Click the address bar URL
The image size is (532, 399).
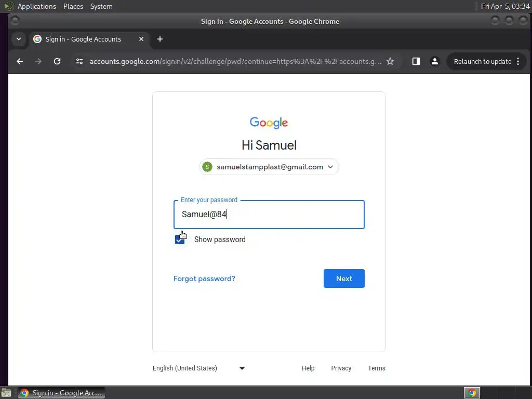click(x=235, y=61)
